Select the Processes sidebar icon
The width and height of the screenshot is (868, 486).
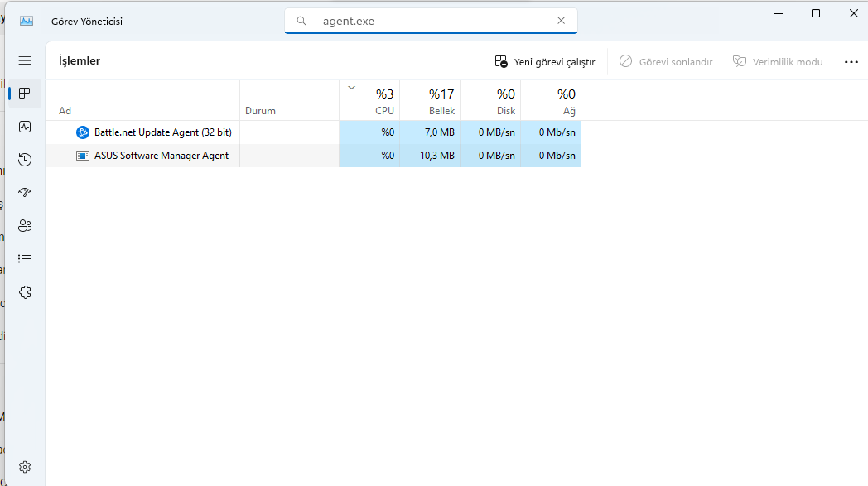click(x=25, y=94)
